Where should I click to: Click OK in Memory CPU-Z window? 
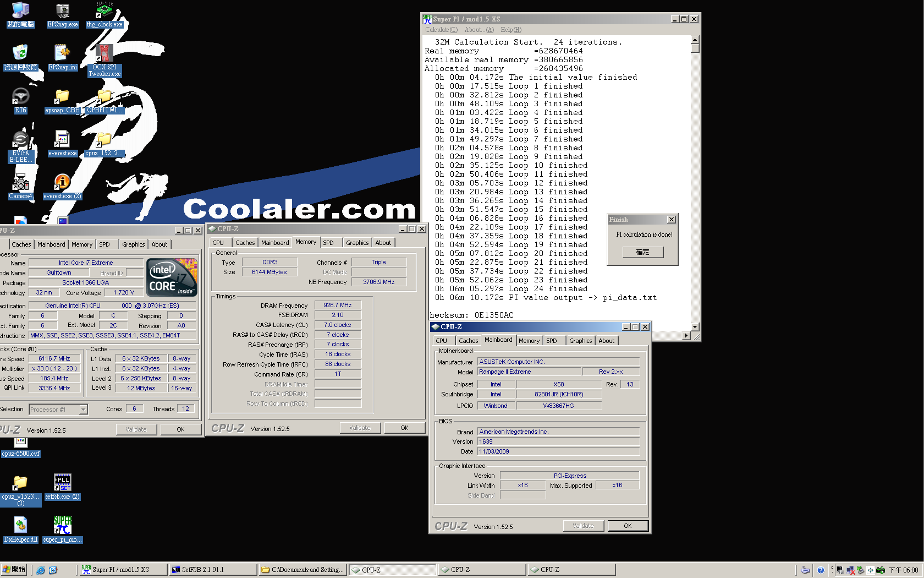coord(404,428)
